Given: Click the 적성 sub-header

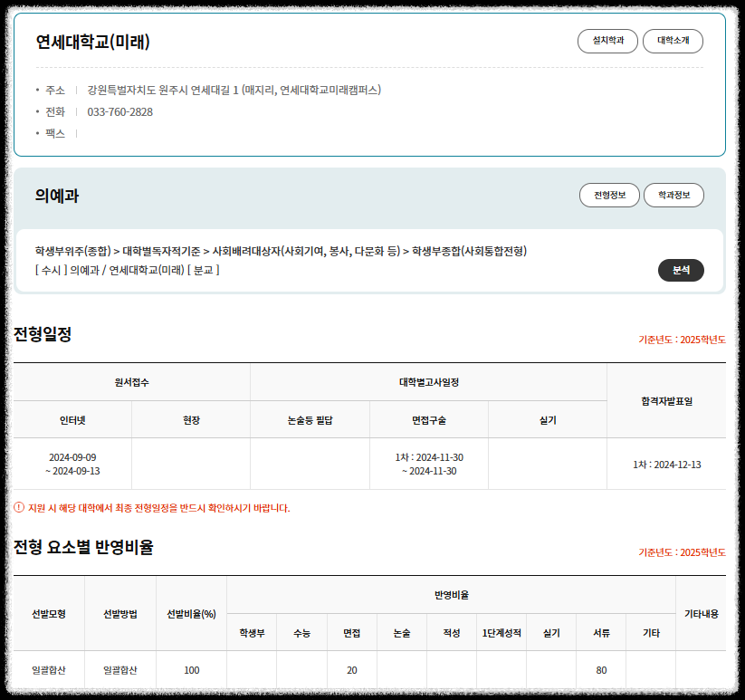Looking at the screenshot, I should click(452, 633).
